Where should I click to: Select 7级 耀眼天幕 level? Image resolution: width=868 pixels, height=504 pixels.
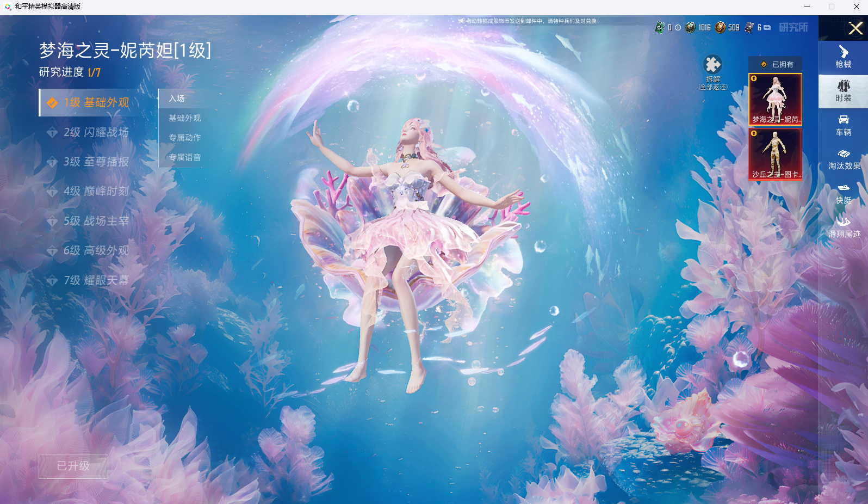[96, 280]
